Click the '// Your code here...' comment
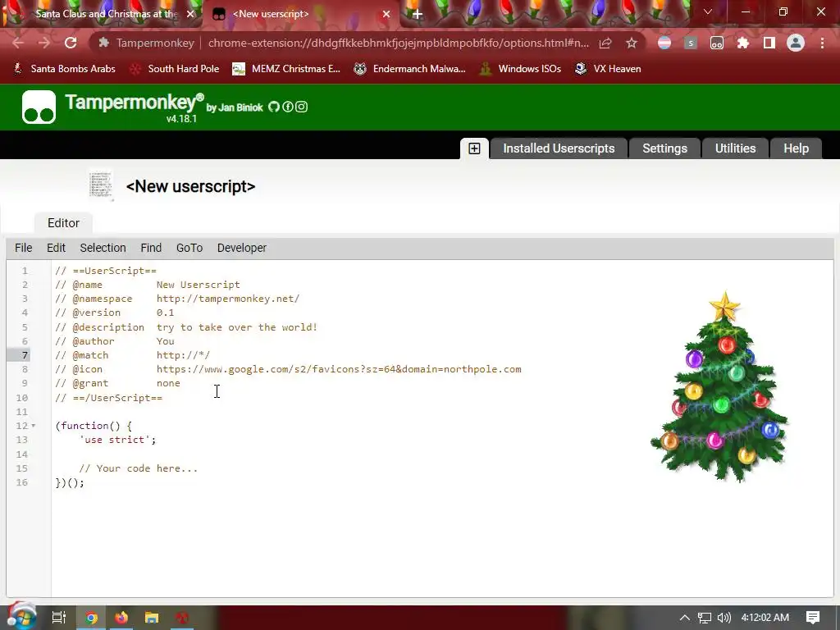This screenshot has height=630, width=840. pyautogui.click(x=138, y=468)
